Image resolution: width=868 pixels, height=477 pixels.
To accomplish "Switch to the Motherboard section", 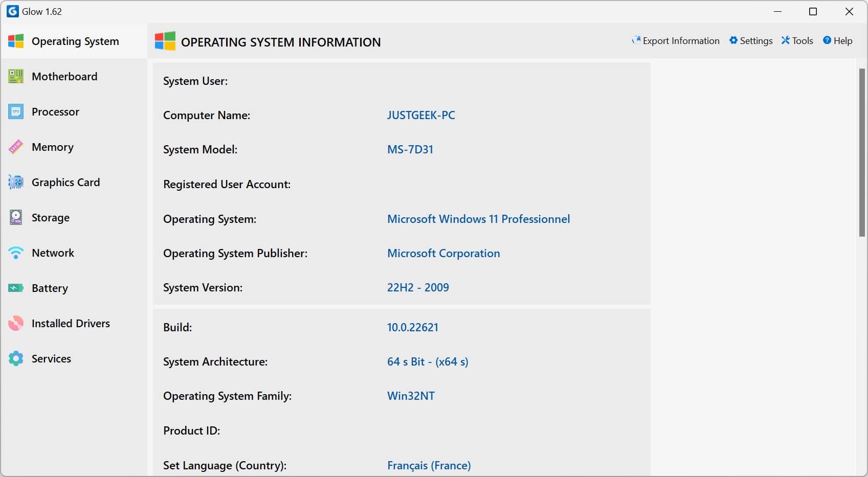I will 74,76.
